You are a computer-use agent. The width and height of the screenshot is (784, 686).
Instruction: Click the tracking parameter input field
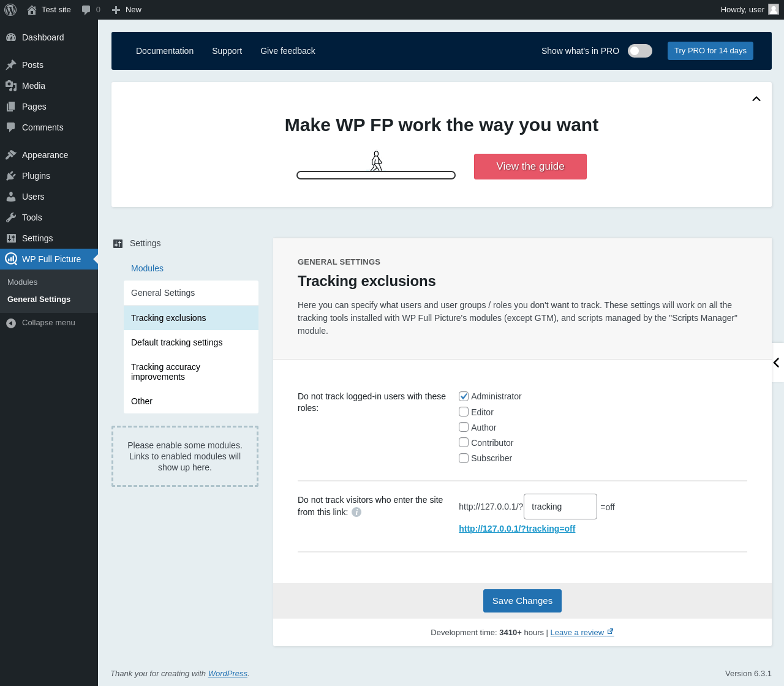click(560, 507)
